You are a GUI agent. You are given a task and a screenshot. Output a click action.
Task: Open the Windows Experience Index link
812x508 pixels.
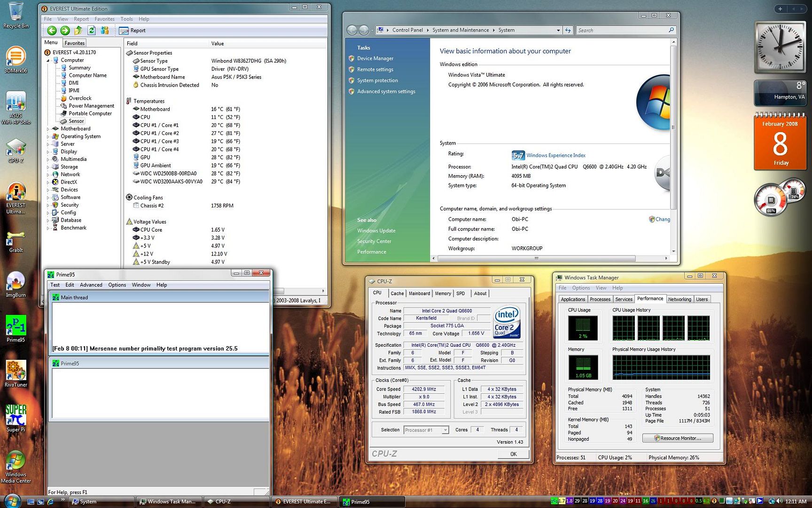click(555, 155)
